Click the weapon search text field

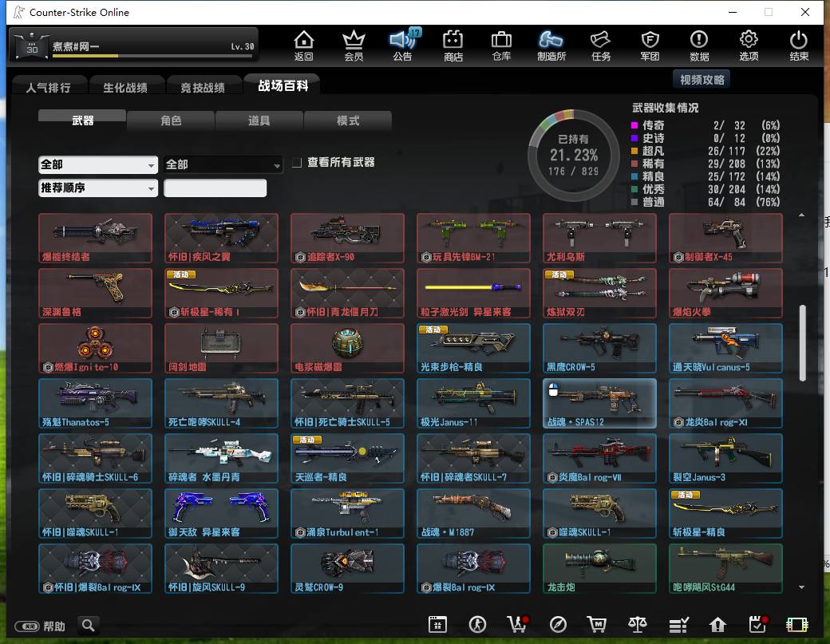coord(215,188)
